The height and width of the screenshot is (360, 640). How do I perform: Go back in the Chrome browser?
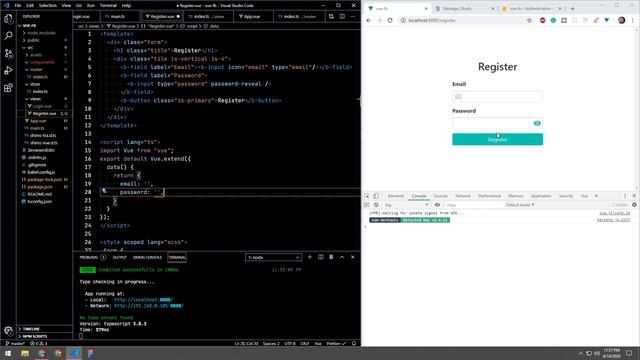(x=369, y=20)
